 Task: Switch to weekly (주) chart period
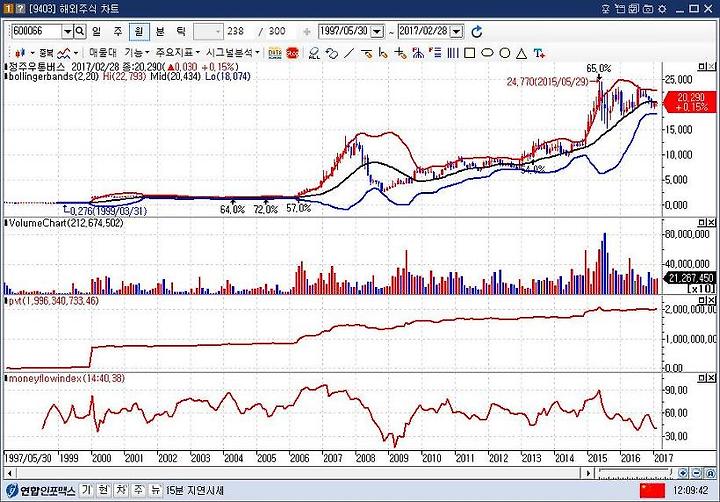(x=118, y=31)
